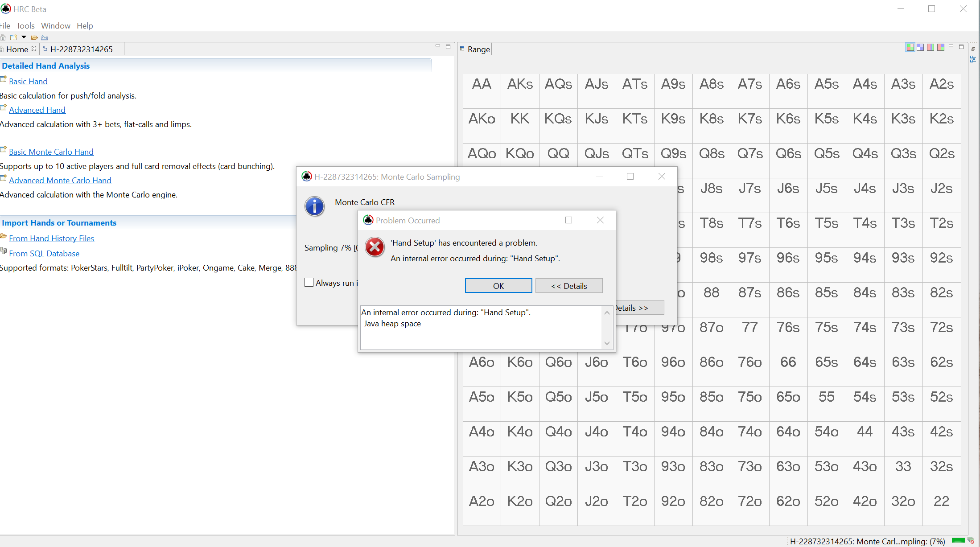Click the new hand toolbar icon
980x547 pixels.
(13, 37)
